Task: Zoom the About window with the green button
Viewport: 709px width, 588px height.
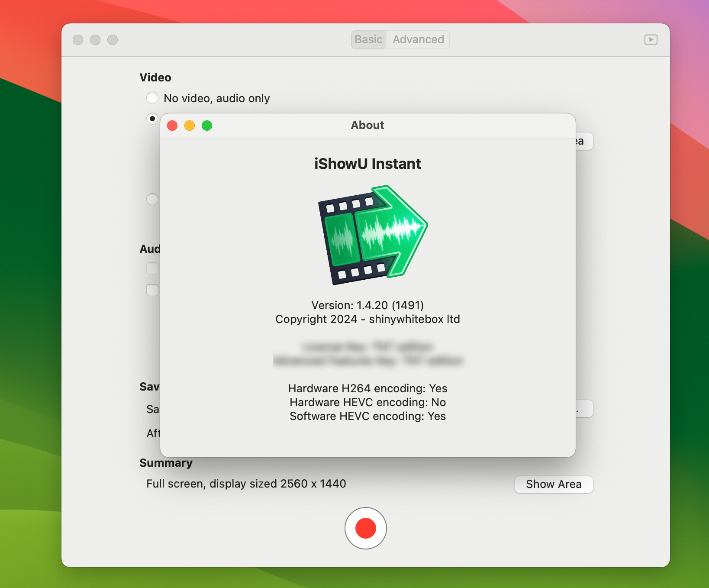Action: point(207,126)
